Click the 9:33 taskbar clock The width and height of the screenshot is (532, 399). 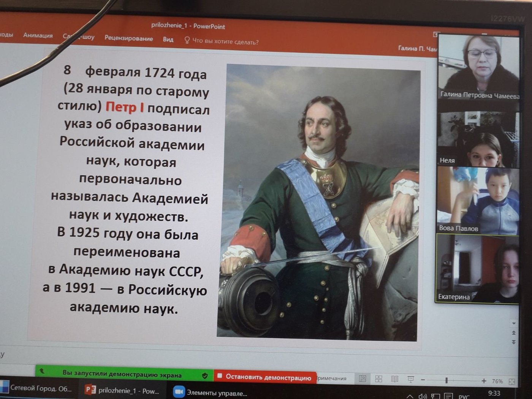[x=494, y=393]
